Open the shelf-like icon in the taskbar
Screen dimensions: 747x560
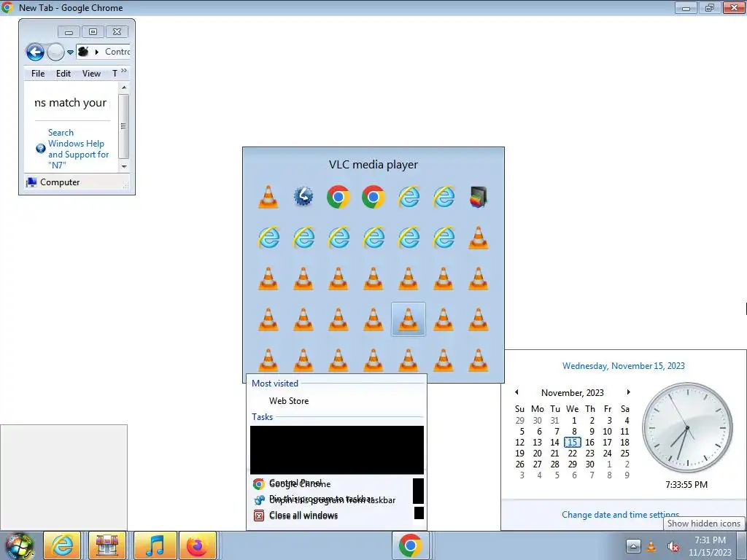(x=107, y=545)
